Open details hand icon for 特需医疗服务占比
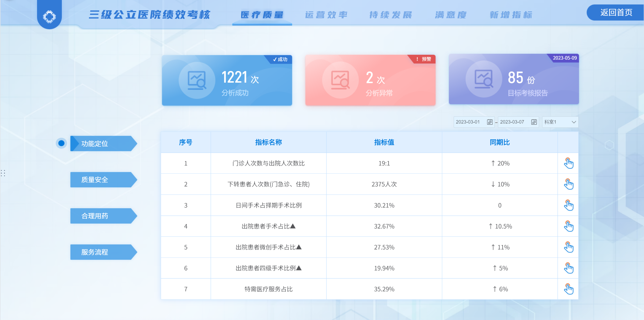The width and height of the screenshot is (644, 320). pyautogui.click(x=569, y=289)
